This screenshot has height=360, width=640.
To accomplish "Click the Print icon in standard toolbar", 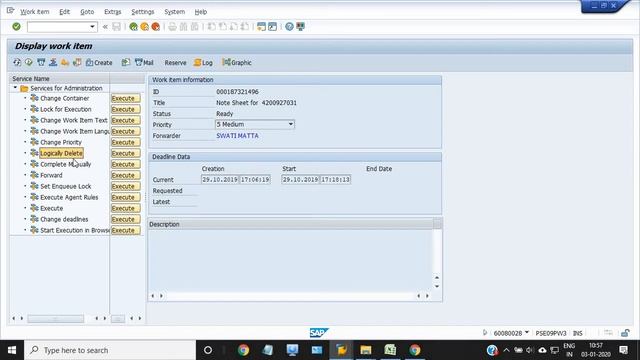I will point(173,27).
